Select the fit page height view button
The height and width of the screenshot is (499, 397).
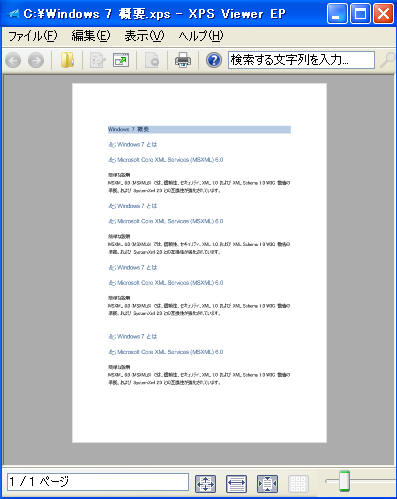pyautogui.click(x=267, y=484)
